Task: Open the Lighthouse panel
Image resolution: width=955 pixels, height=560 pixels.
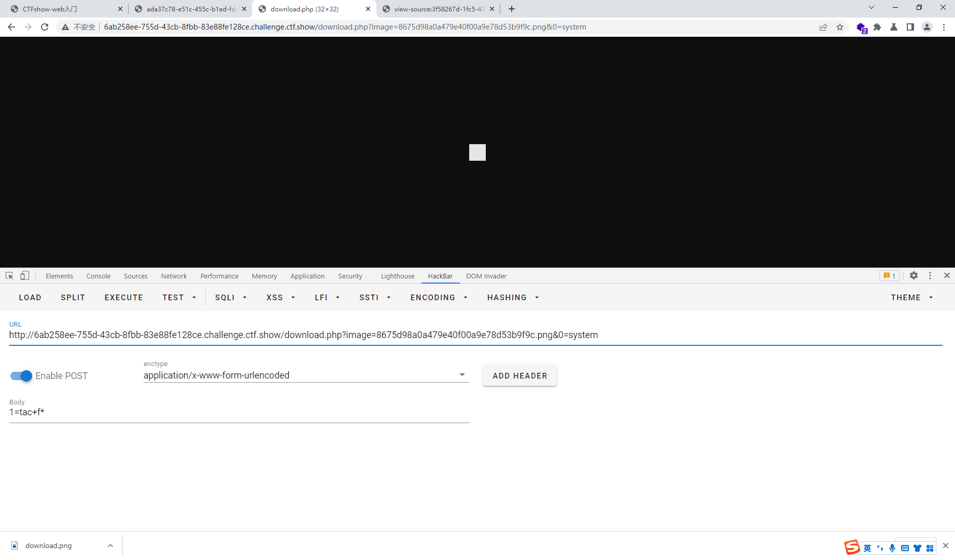Action: pyautogui.click(x=398, y=276)
